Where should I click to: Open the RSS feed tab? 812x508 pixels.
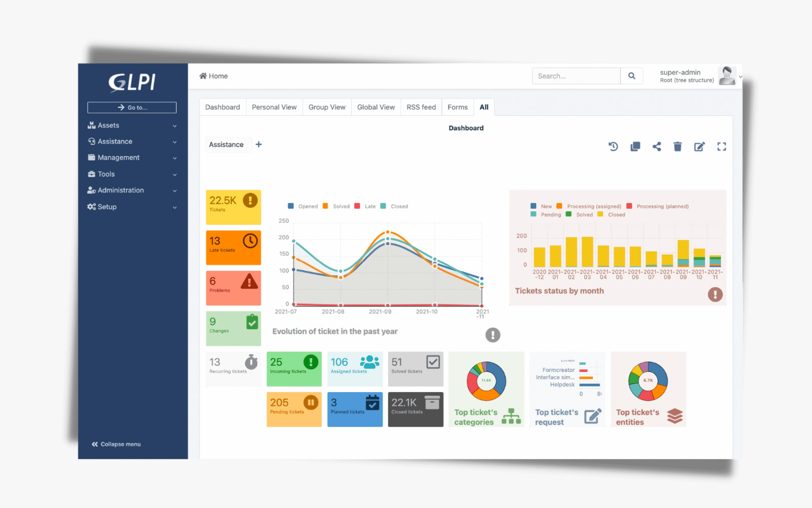421,107
